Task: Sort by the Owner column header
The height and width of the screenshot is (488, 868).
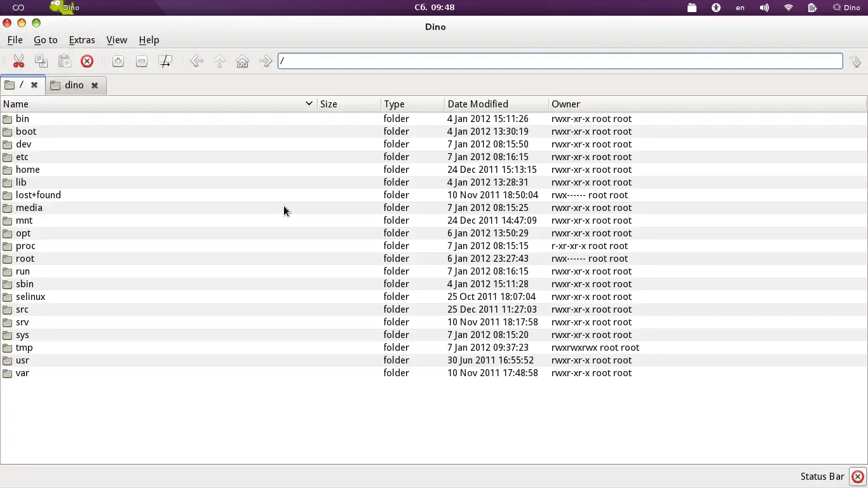Action: pos(707,104)
